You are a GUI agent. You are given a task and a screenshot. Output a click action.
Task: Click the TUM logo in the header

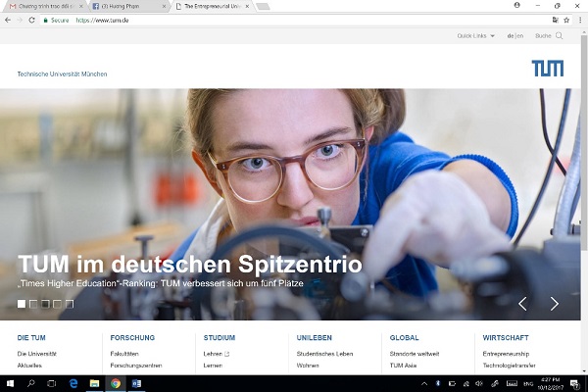coord(547,69)
